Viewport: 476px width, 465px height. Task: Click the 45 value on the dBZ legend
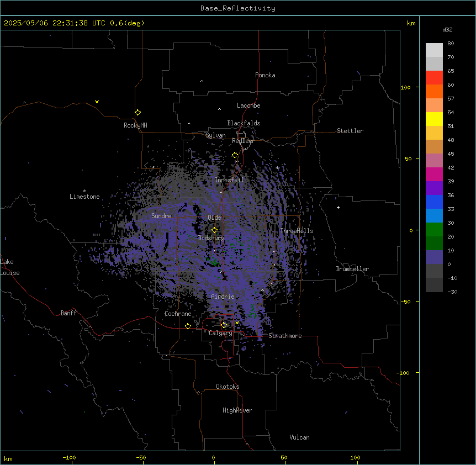coord(451,154)
